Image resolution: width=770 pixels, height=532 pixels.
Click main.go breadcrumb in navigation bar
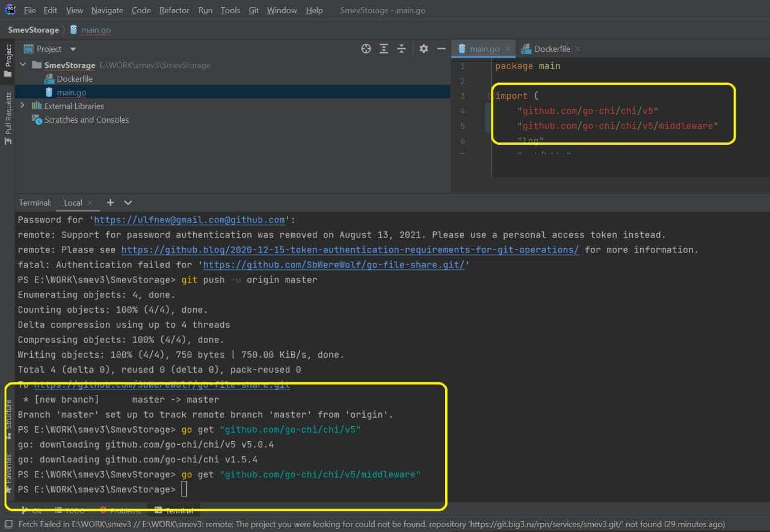pyautogui.click(x=90, y=29)
